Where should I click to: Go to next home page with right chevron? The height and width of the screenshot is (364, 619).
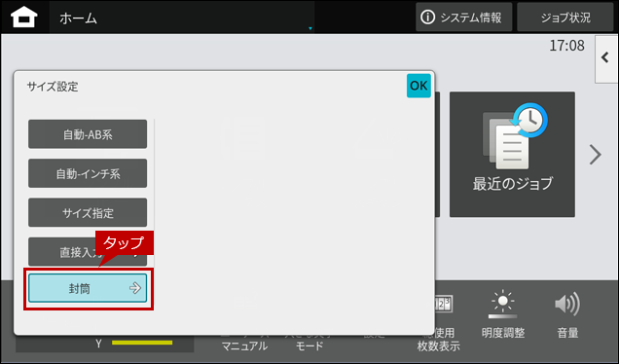point(595,155)
